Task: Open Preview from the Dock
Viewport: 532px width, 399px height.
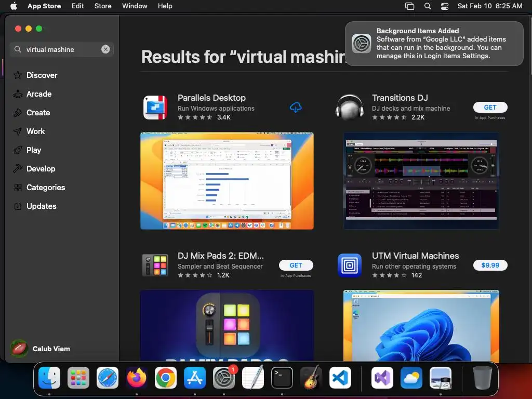Action: point(441,378)
